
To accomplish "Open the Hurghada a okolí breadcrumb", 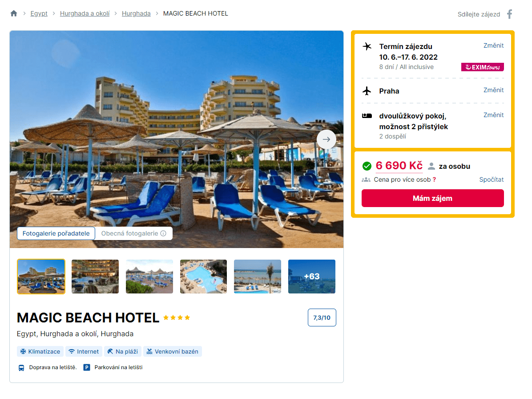I will (x=85, y=14).
